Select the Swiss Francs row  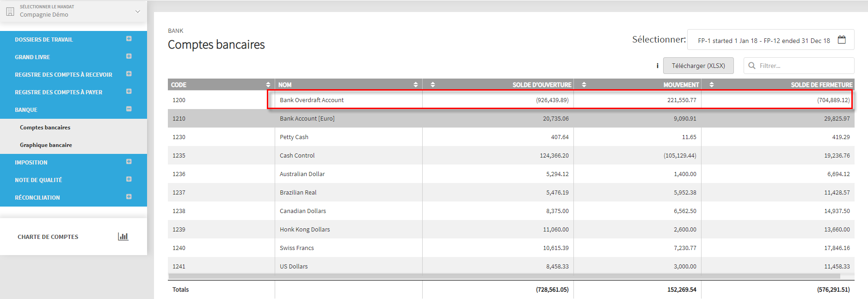(511, 248)
